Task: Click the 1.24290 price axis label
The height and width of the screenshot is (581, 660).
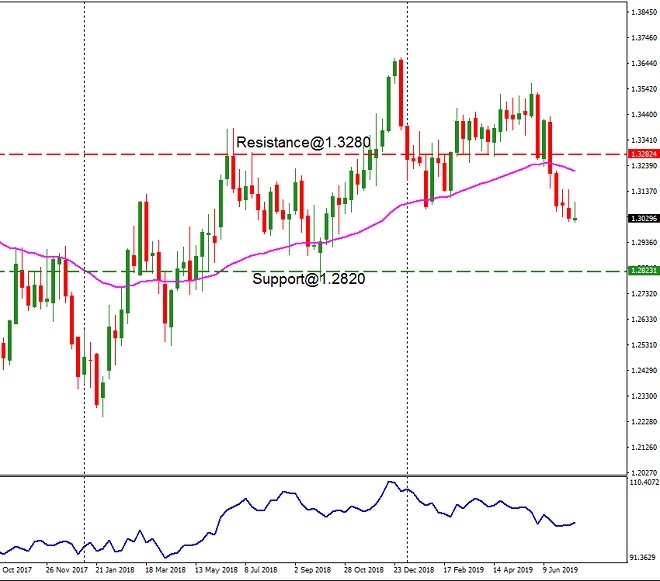Action: point(644,370)
